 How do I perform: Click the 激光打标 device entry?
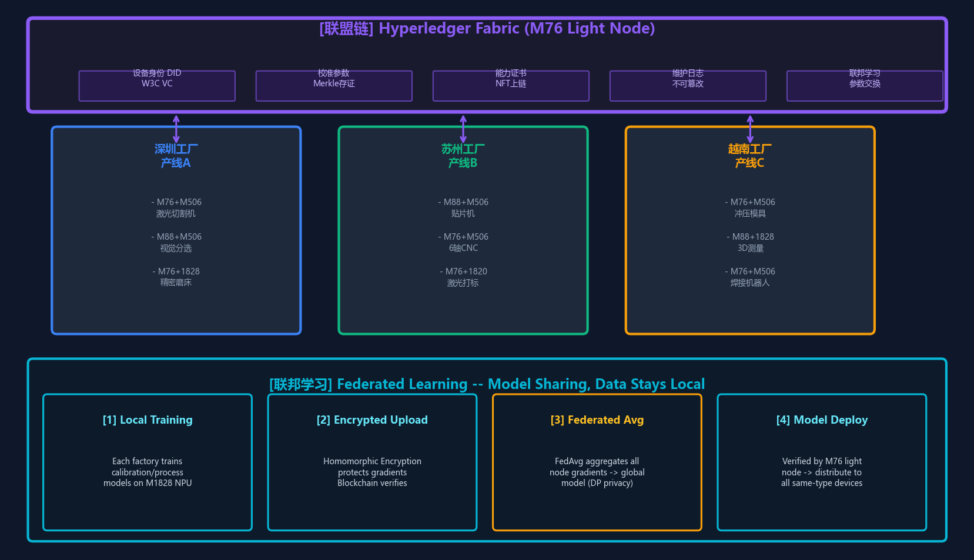pos(463,277)
